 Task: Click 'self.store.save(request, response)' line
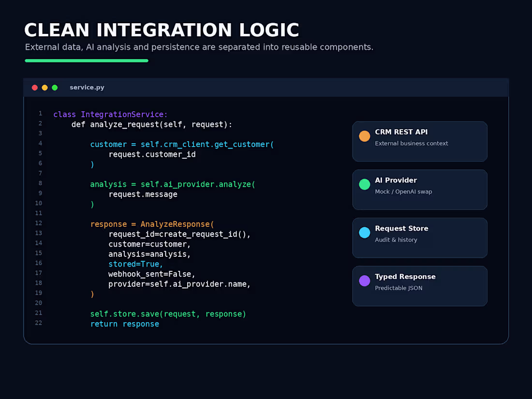tap(168, 314)
